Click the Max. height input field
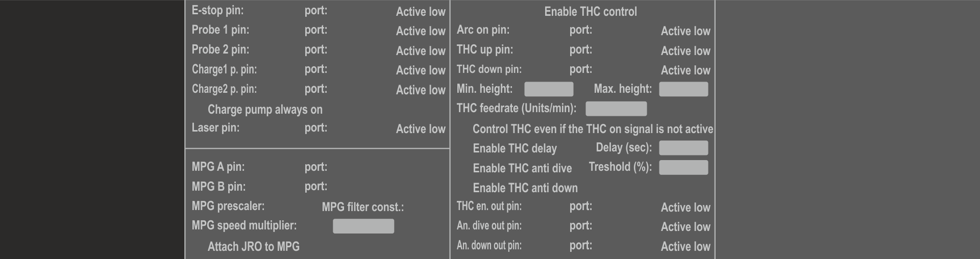 point(683,89)
